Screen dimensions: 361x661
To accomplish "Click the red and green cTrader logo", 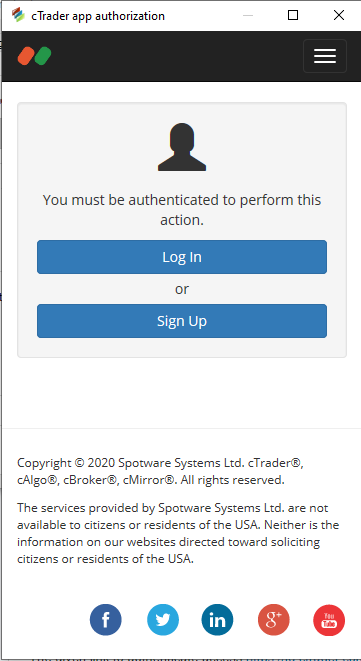I will (34, 56).
